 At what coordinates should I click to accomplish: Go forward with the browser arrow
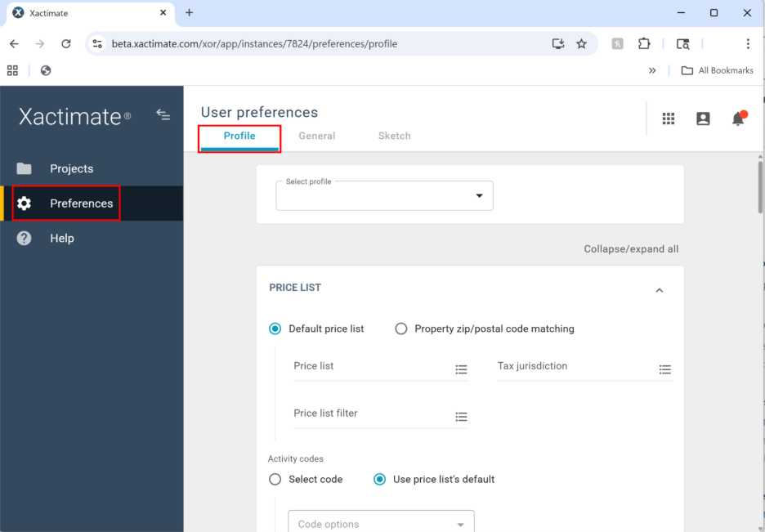(40, 44)
